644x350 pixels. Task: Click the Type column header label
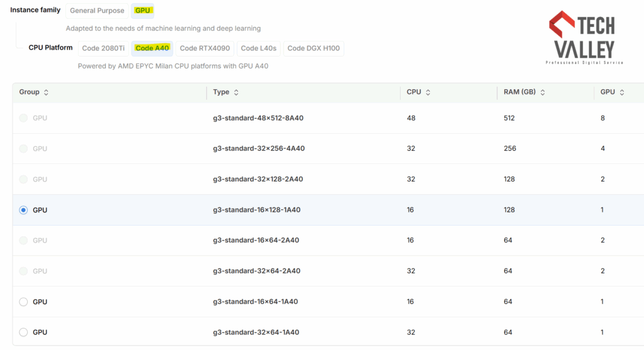(x=221, y=92)
